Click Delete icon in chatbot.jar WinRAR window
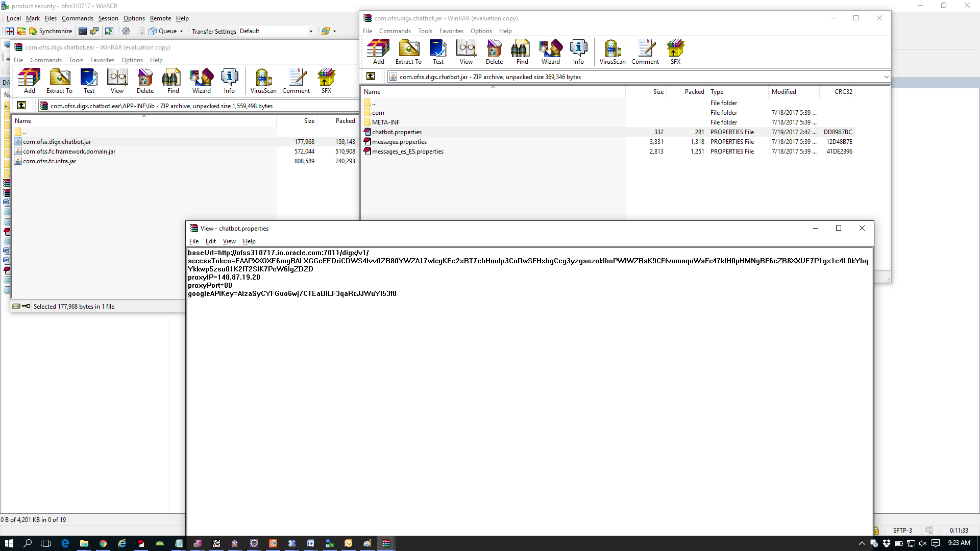Image resolution: width=980 pixels, height=551 pixels. 494,52
